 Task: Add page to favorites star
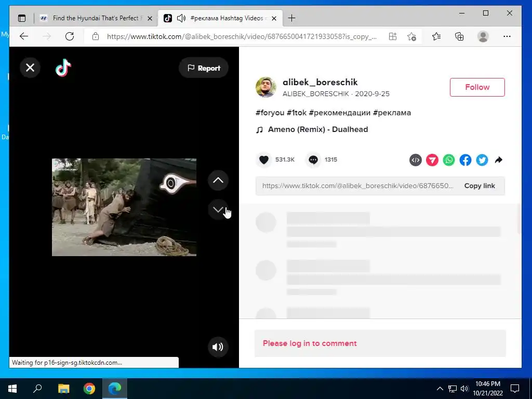pos(411,36)
